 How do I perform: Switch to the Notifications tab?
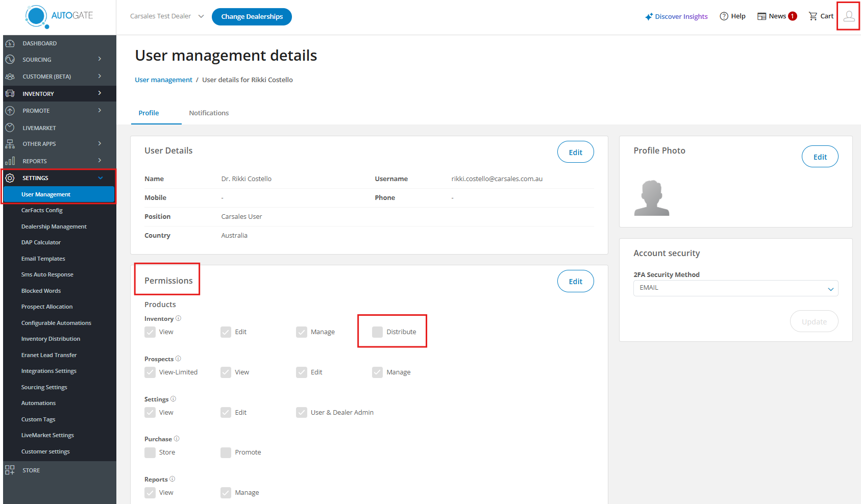209,113
